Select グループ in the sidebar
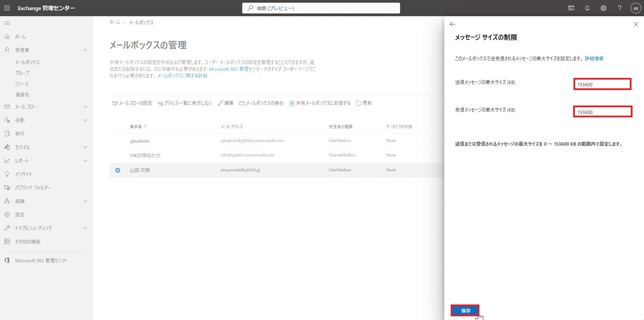 click(x=22, y=73)
